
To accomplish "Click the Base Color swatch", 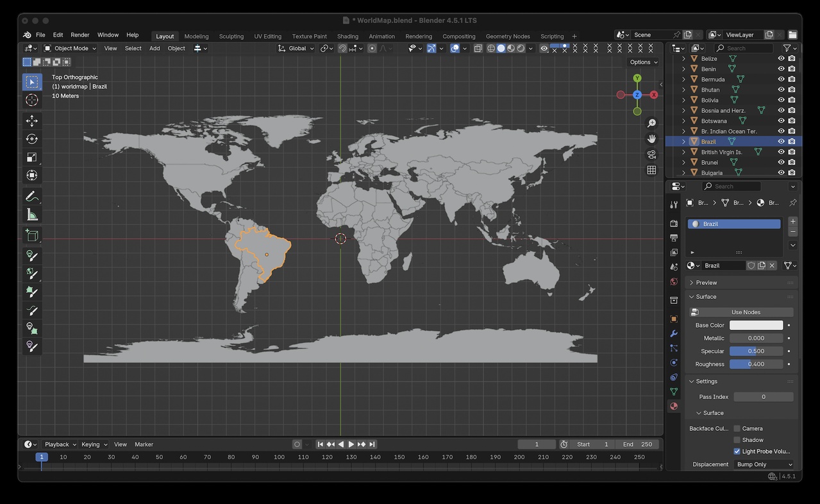I will [757, 325].
